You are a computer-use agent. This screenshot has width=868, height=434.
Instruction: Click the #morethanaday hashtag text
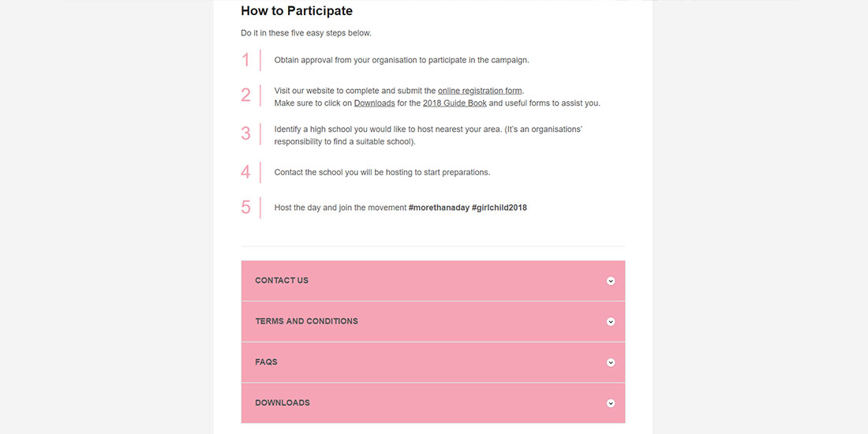click(x=438, y=208)
